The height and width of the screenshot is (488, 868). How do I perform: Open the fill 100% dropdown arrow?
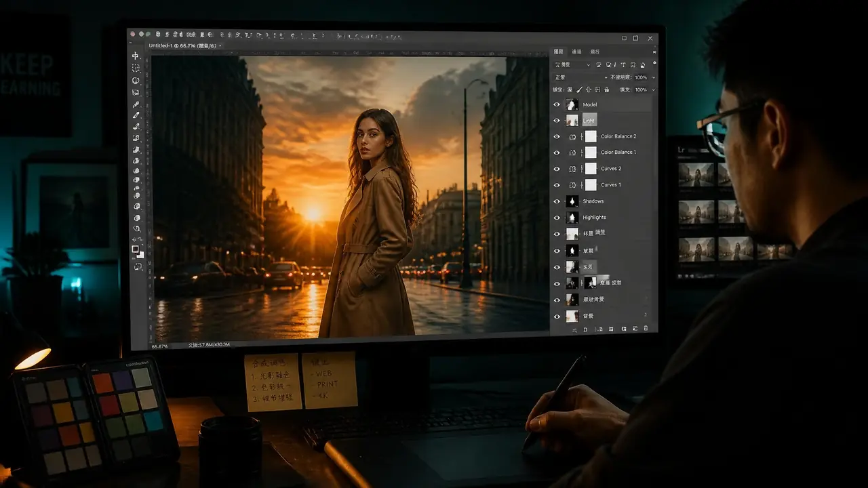653,89
